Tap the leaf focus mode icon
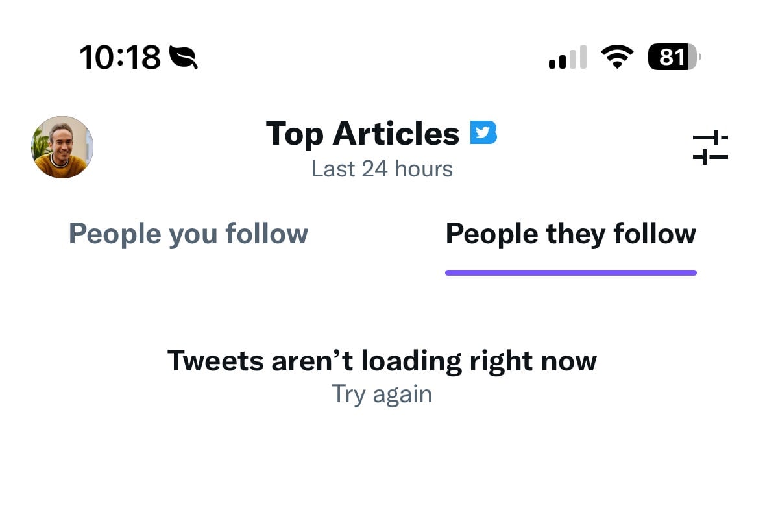The height and width of the screenshot is (532, 765). (x=183, y=58)
